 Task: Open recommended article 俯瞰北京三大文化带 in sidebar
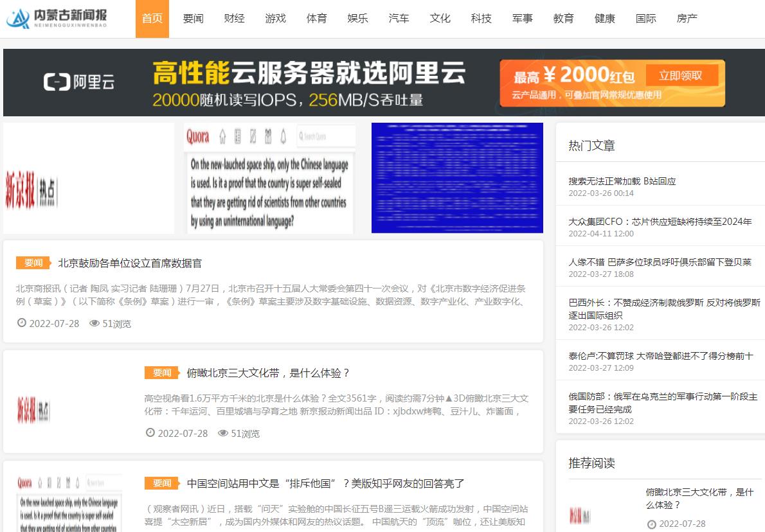[x=699, y=499]
